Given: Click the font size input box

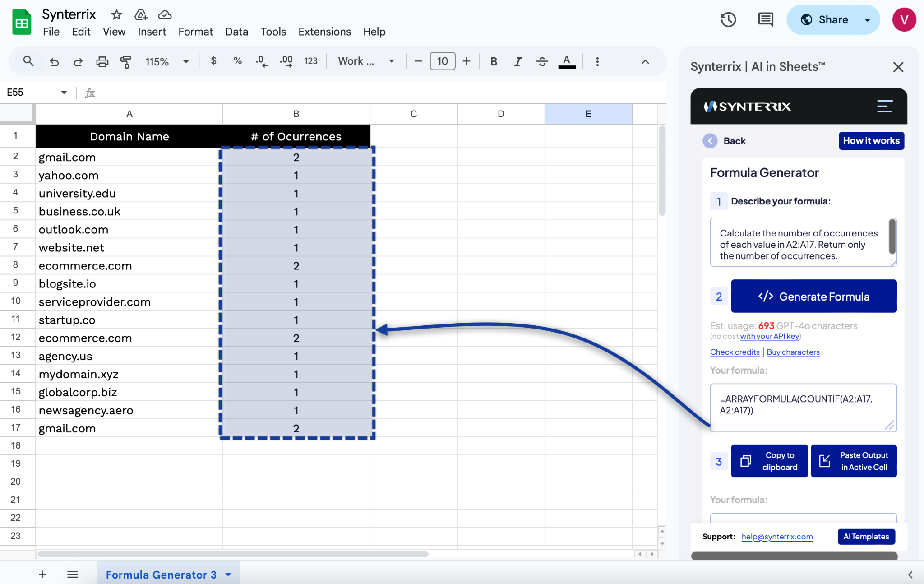Looking at the screenshot, I should [x=443, y=61].
